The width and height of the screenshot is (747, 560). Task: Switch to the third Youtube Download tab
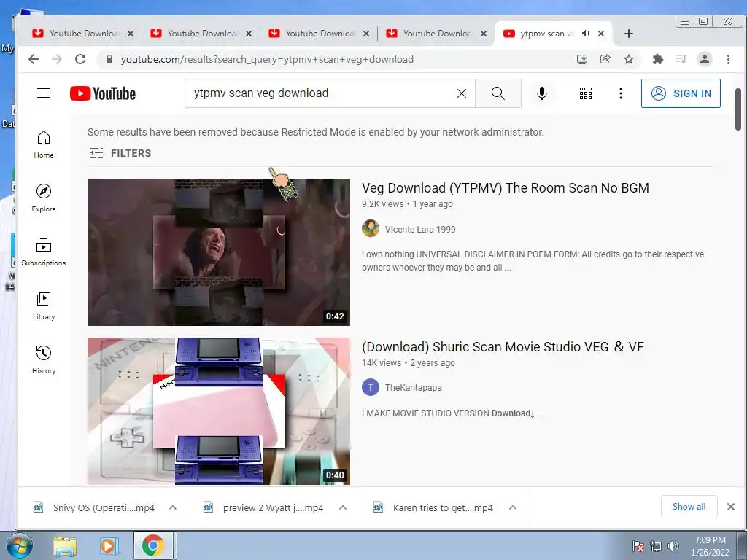[x=317, y=34]
